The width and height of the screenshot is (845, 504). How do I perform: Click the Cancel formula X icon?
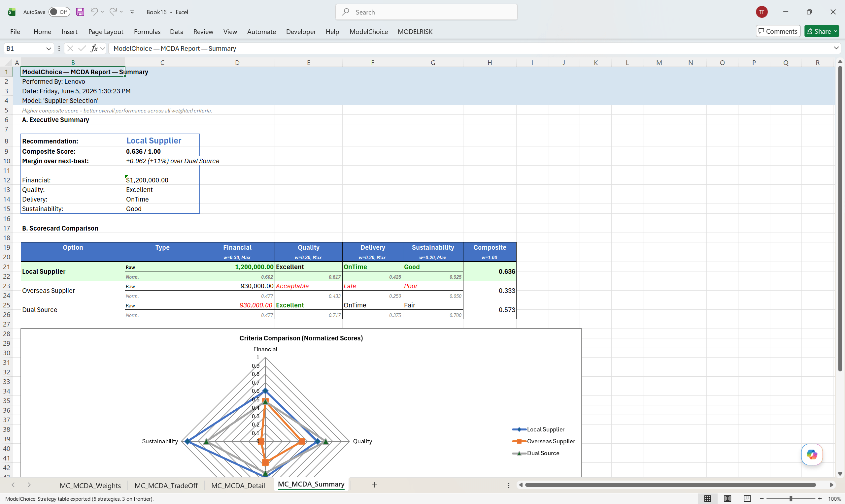(70, 48)
